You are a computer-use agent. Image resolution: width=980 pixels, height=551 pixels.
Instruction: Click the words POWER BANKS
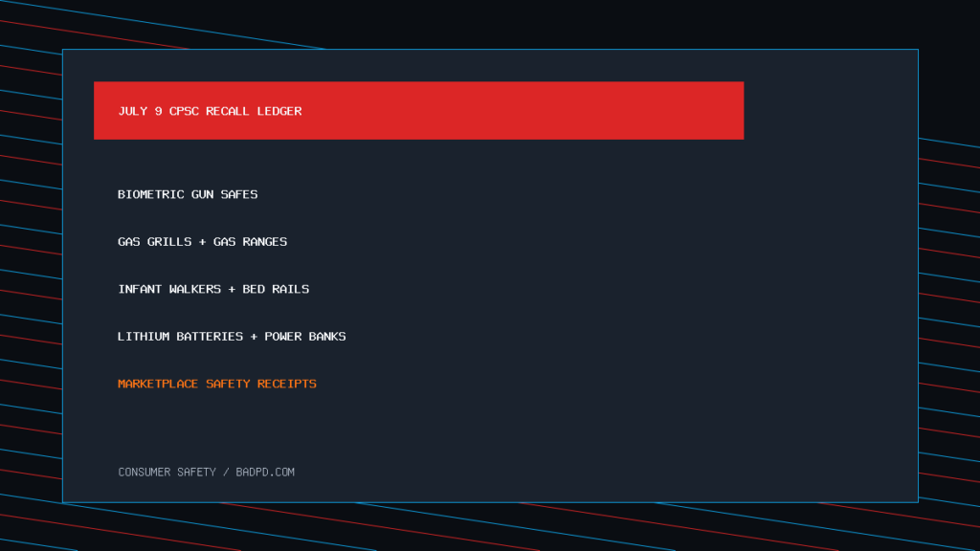pyautogui.click(x=305, y=337)
